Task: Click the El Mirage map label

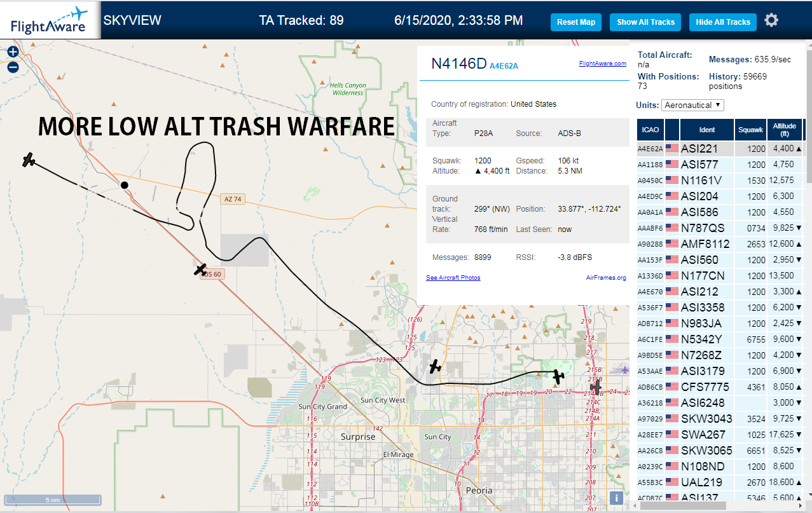Action: click(398, 455)
